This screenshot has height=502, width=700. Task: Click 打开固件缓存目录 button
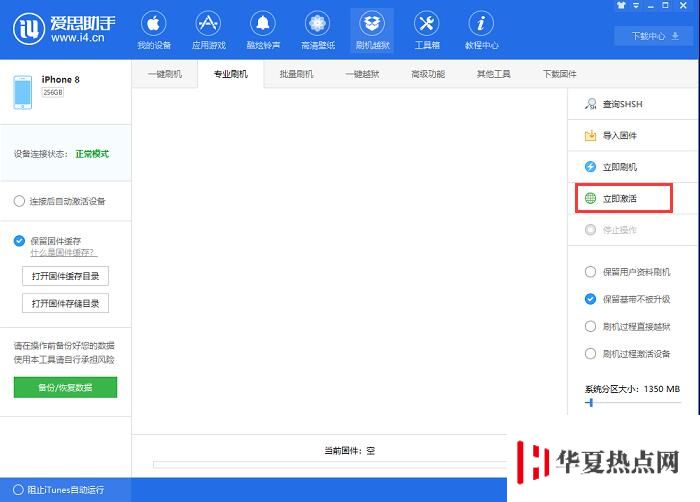point(65,276)
